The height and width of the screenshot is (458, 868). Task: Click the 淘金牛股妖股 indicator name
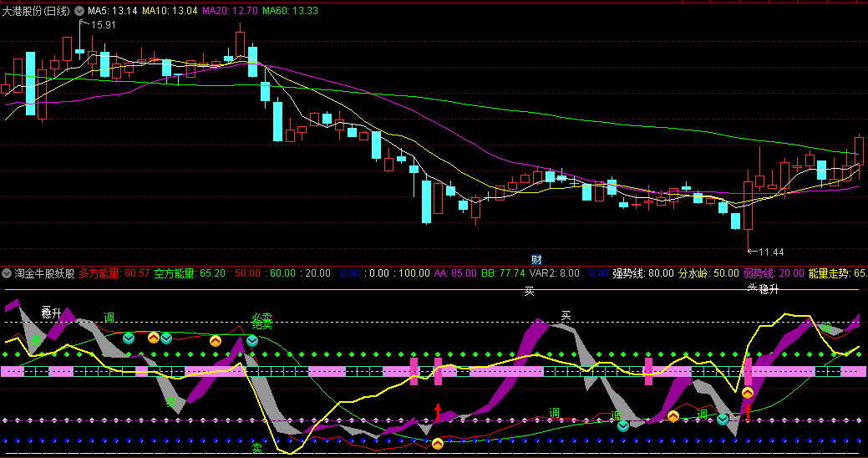click(44, 273)
